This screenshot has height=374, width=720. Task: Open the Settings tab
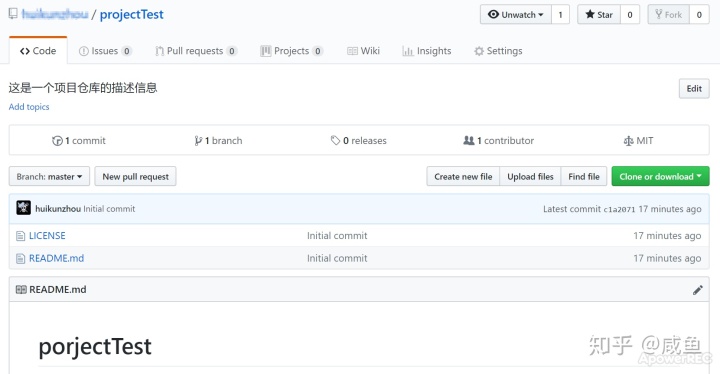tap(498, 51)
